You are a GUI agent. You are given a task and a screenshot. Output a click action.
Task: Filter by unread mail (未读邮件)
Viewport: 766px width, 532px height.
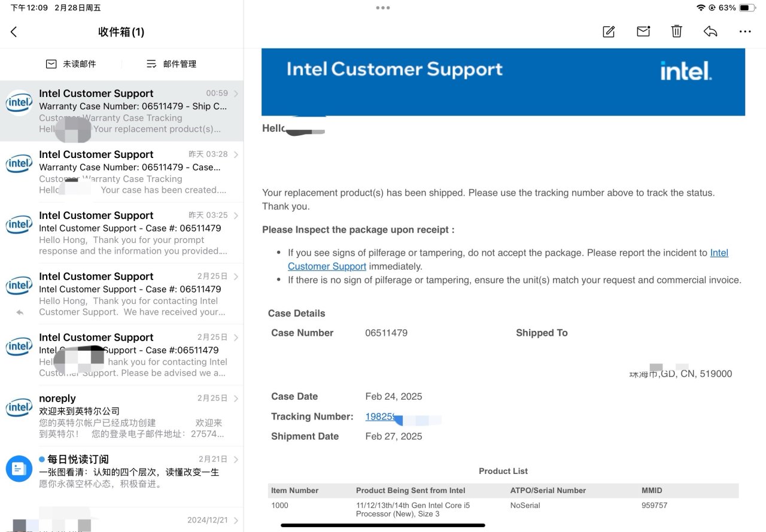[x=71, y=64]
